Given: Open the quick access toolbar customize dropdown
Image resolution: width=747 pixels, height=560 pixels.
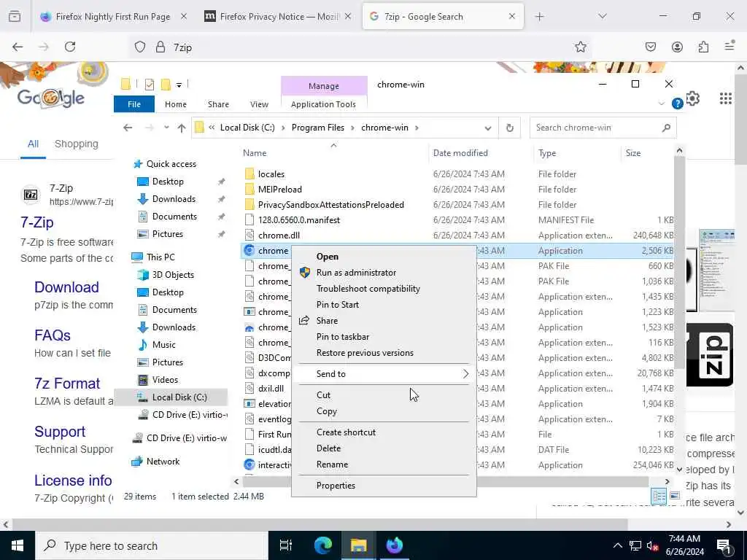Looking at the screenshot, I should (x=179, y=85).
